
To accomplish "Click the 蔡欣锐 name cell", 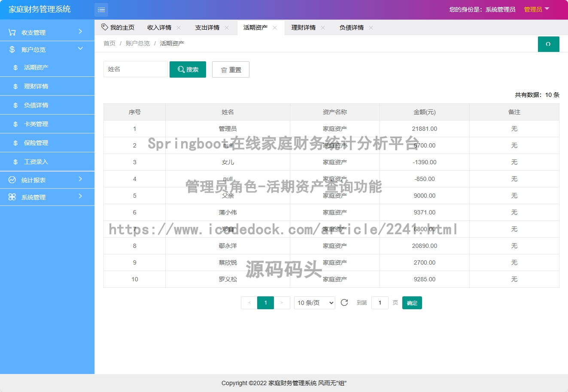I will [228, 262].
